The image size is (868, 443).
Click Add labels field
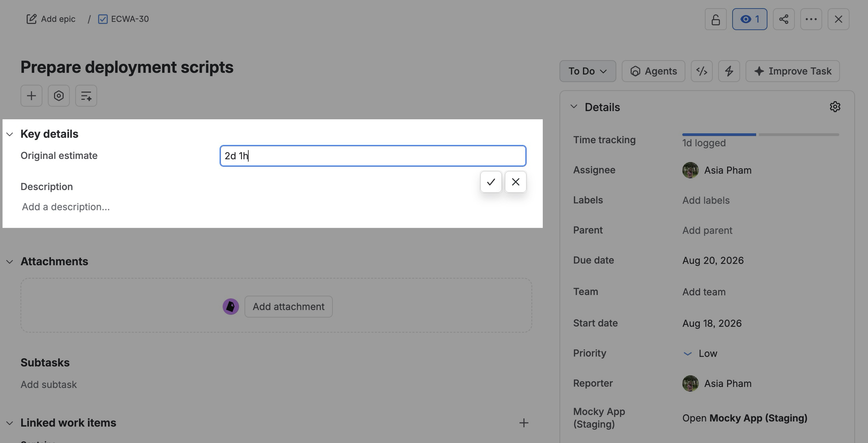(706, 200)
